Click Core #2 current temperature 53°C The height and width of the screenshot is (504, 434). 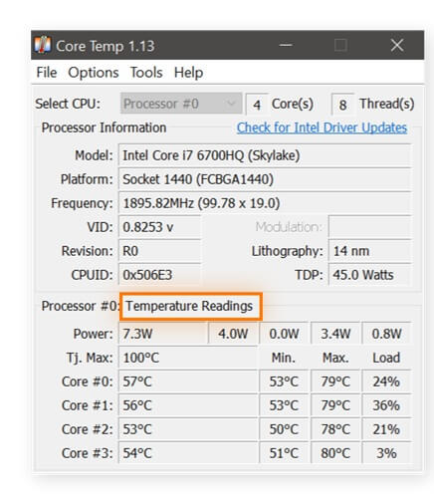click(188, 429)
